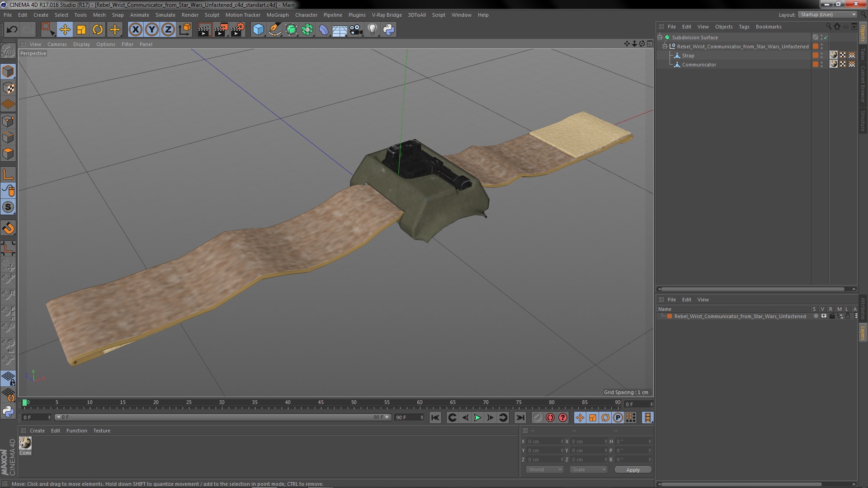Open the Array modeling objects icon
868x488 pixels.
(307, 30)
